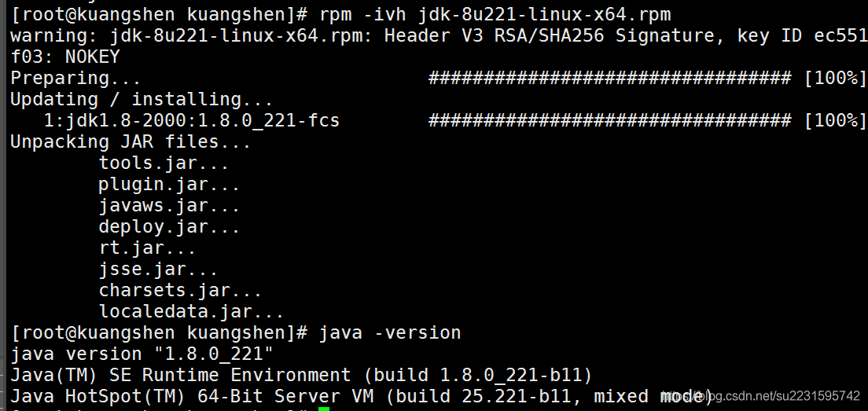Click the jdk-8u221-linux-x64.rpm filename in the command
Screen dimensions: 868x411
[x=540, y=15]
